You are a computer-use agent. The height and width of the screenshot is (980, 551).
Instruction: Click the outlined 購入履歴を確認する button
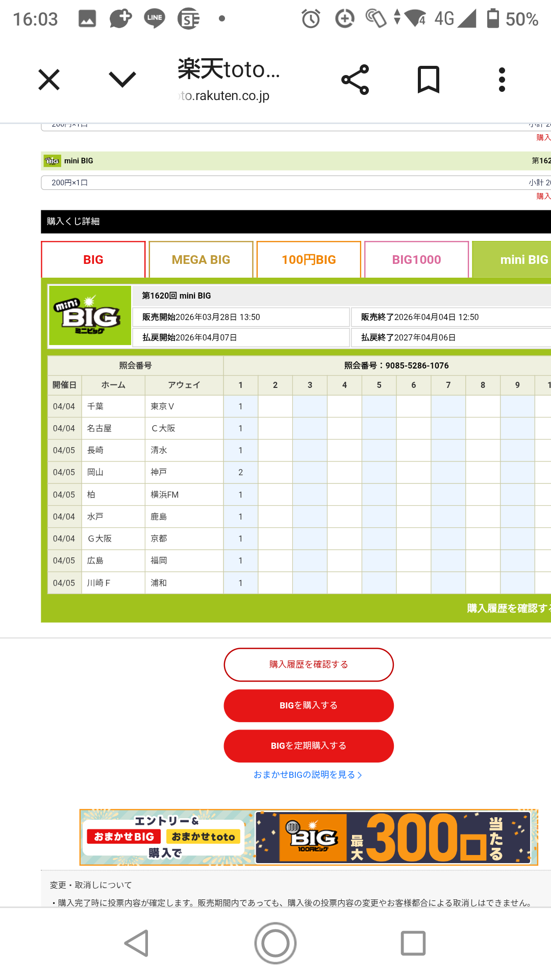tap(309, 665)
